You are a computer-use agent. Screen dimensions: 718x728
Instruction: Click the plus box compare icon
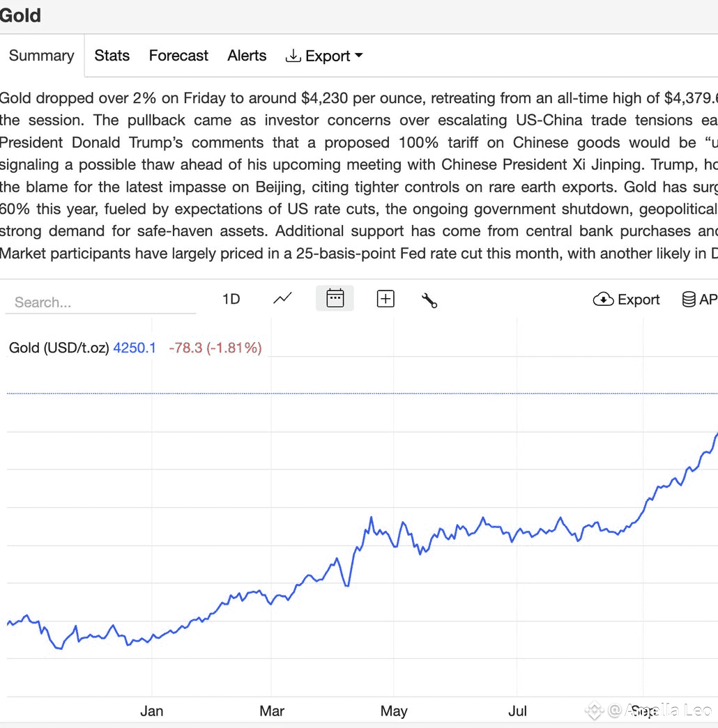point(385,299)
